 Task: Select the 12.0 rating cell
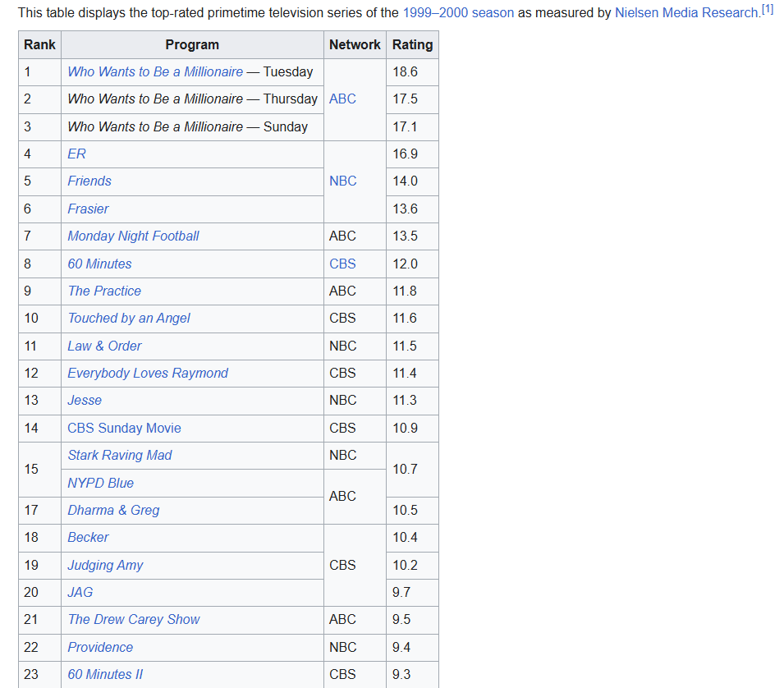(412, 264)
